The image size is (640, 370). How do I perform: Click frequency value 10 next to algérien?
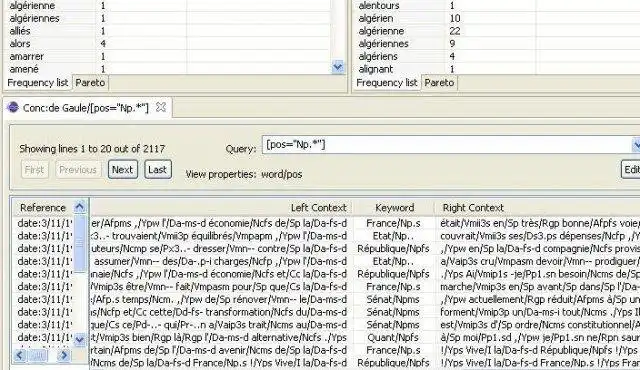[455, 18]
